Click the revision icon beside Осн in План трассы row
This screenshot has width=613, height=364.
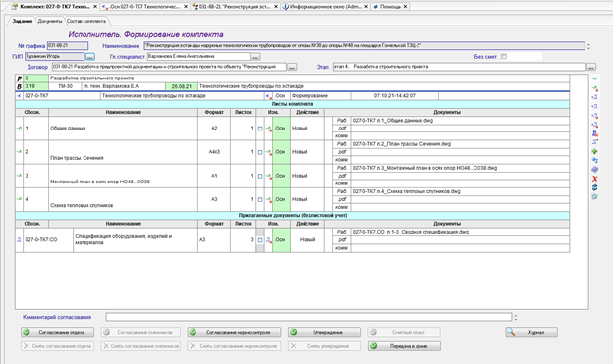(x=268, y=152)
